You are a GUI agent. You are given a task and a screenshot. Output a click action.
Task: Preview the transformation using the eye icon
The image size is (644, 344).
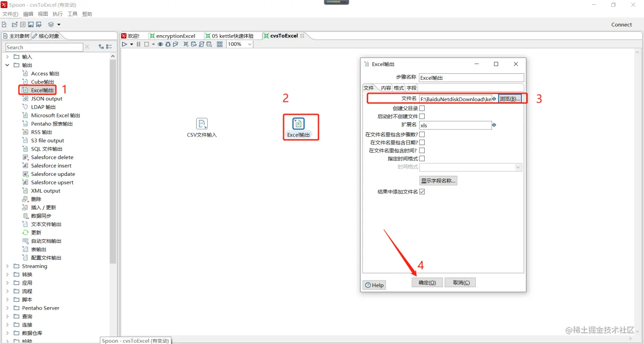(160, 44)
